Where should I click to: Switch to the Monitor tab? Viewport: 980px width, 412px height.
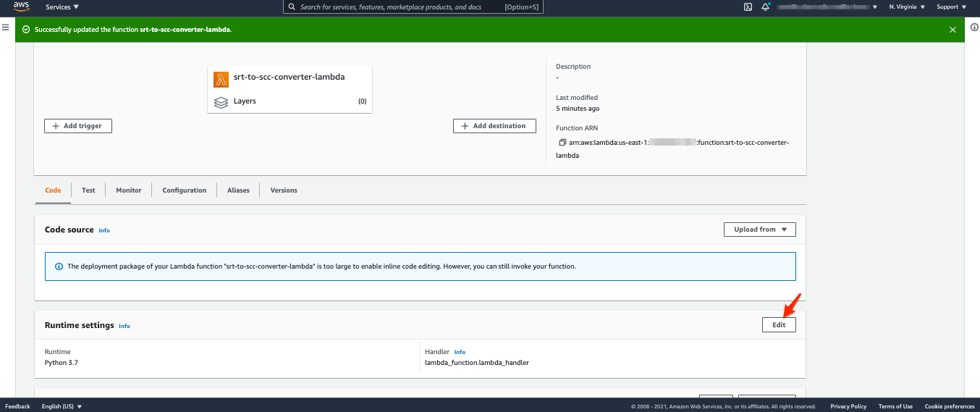(x=129, y=190)
